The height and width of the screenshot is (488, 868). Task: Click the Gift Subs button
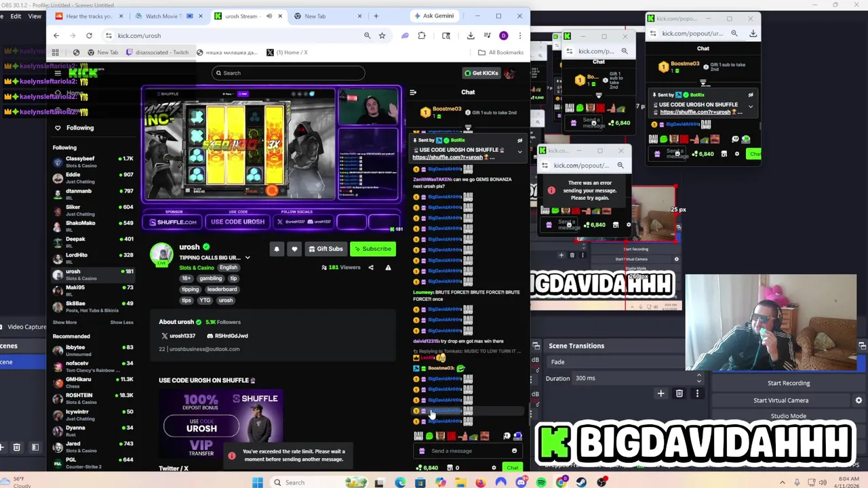click(x=325, y=249)
